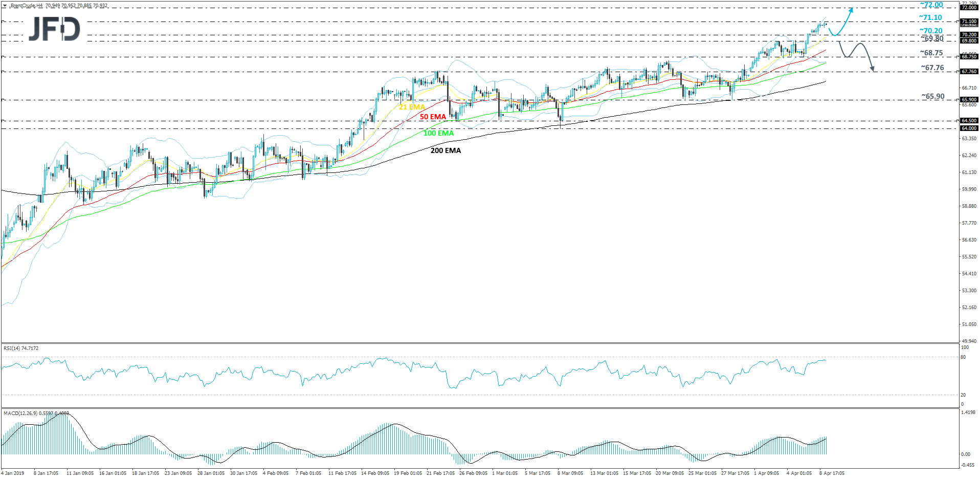Select the 200 EMA black label
Image resolution: width=980 pixels, height=479 pixels.
point(444,150)
